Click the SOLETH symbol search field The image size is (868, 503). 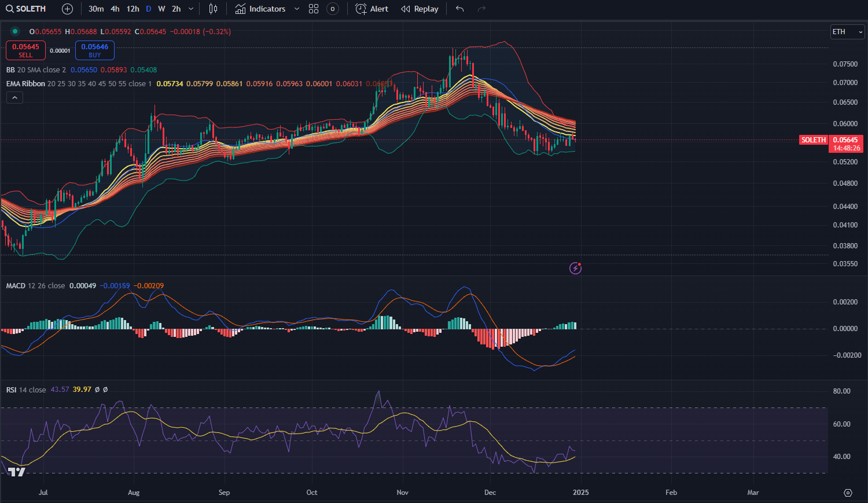(x=27, y=9)
